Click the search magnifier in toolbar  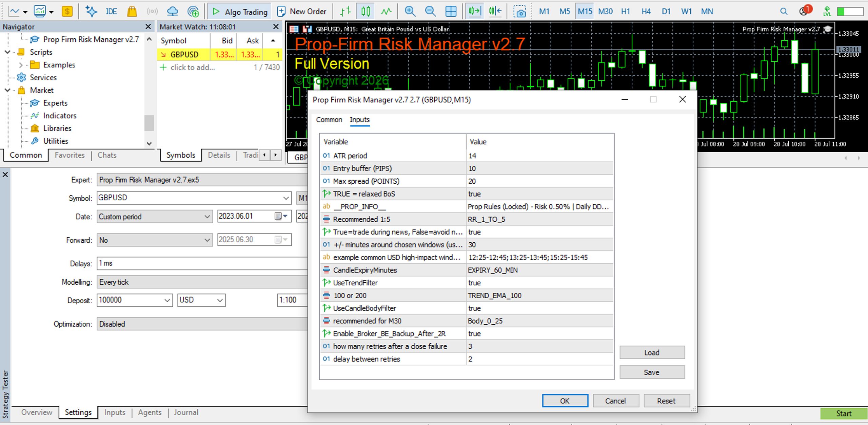pos(784,12)
